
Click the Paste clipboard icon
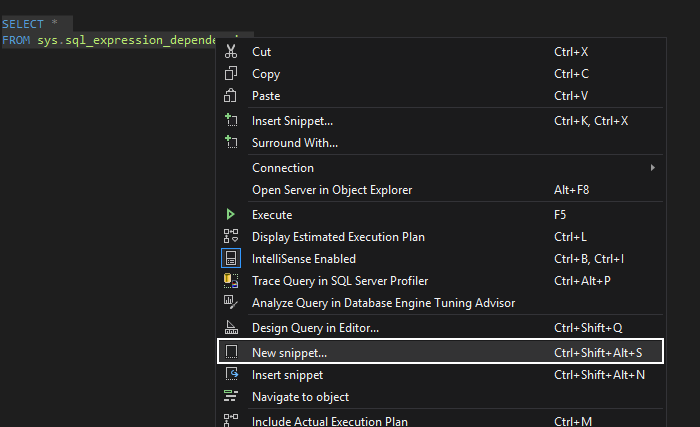231,96
